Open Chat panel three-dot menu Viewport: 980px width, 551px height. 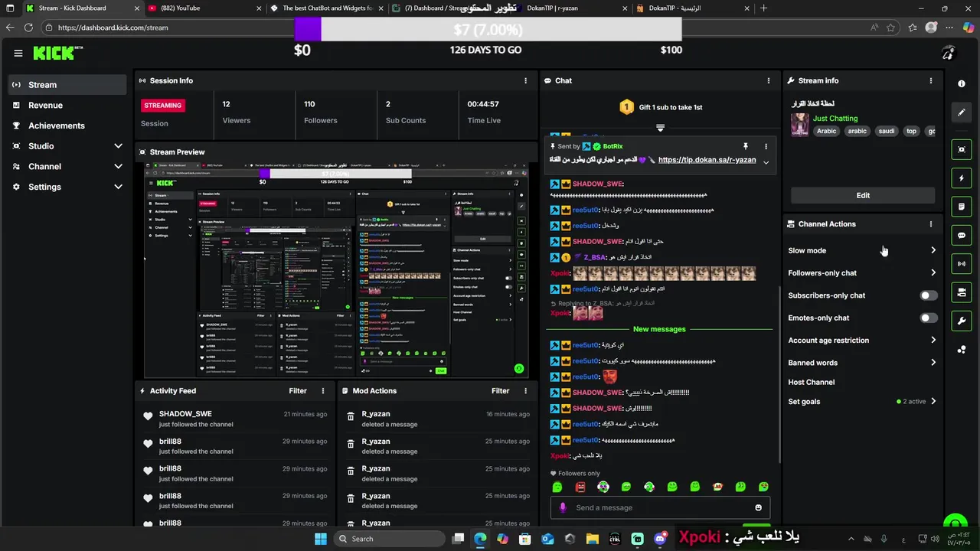tap(769, 80)
